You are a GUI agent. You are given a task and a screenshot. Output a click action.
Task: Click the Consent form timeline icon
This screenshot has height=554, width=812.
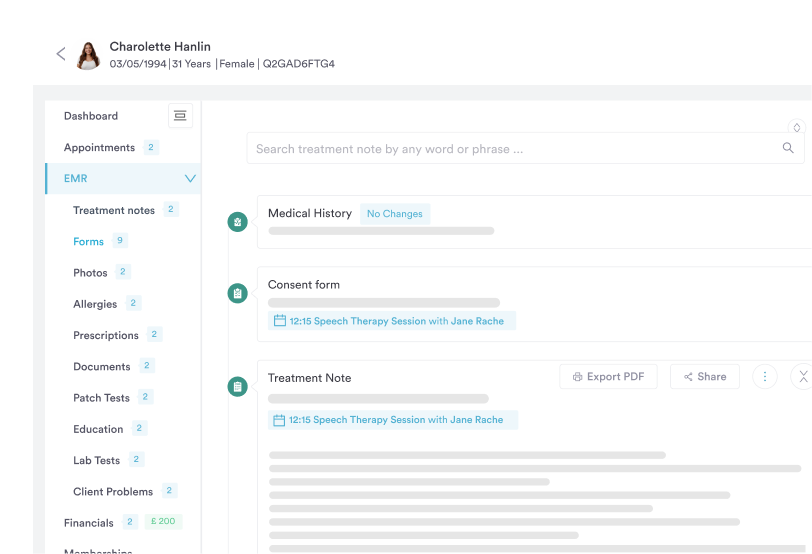(x=237, y=293)
